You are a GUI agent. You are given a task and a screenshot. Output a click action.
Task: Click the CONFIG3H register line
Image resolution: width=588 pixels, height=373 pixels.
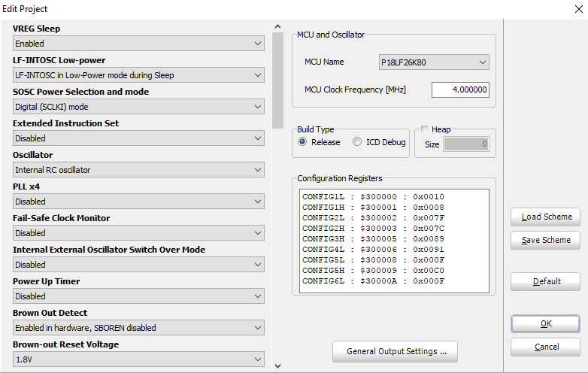(x=373, y=239)
